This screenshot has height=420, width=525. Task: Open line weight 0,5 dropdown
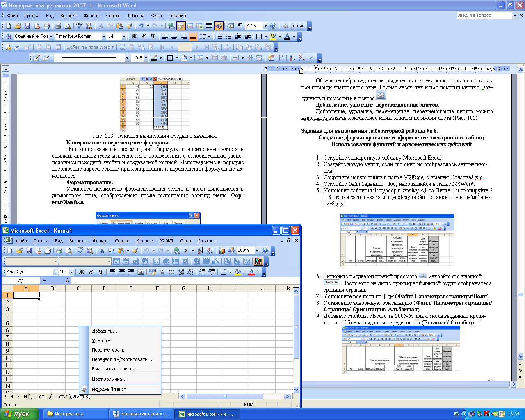(146, 58)
